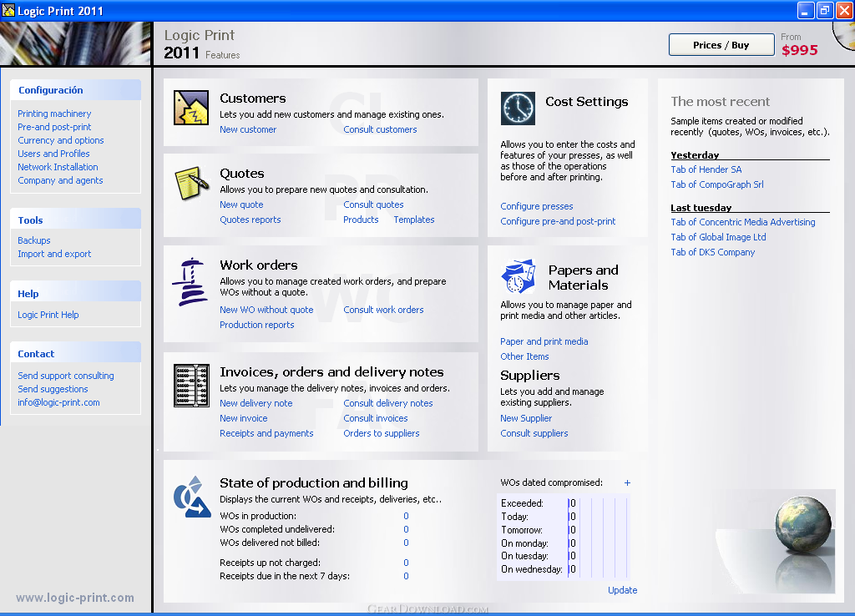Screen dimensions: 855x616
Task: Open Other Items link
Action: [524, 356]
